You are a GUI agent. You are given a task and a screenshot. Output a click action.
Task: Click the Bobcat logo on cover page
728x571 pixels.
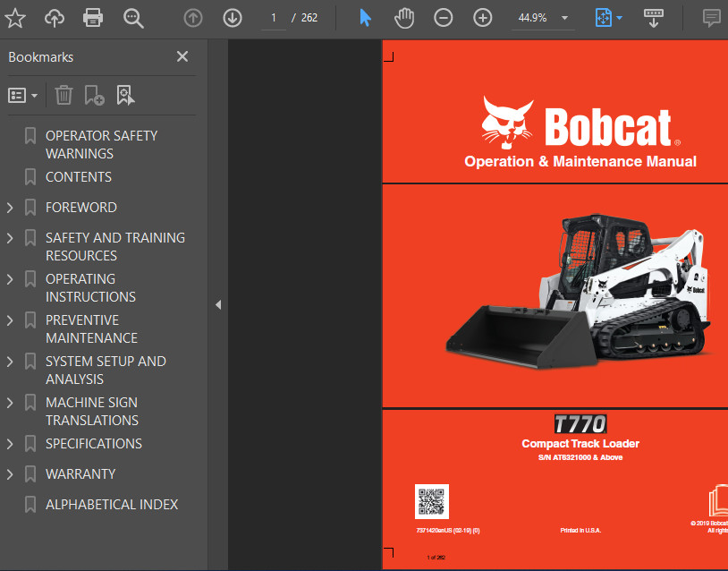(x=580, y=123)
